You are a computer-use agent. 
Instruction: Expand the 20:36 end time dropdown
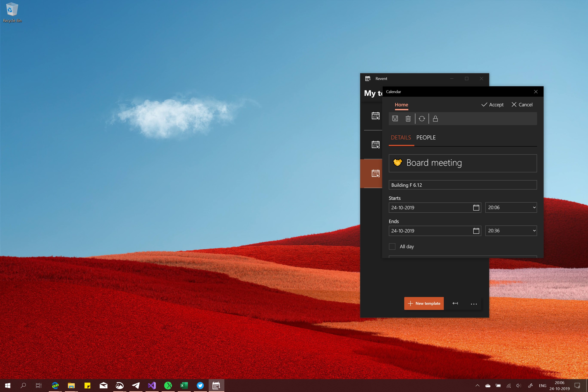click(x=511, y=231)
